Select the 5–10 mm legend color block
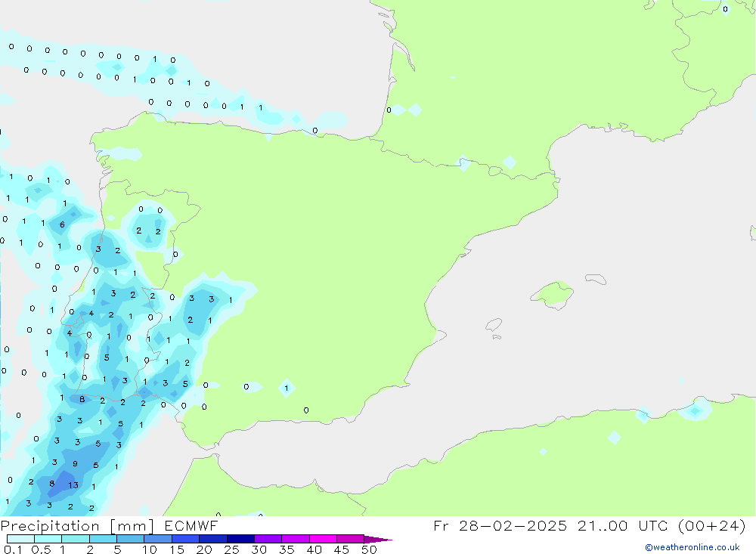 (130, 539)
